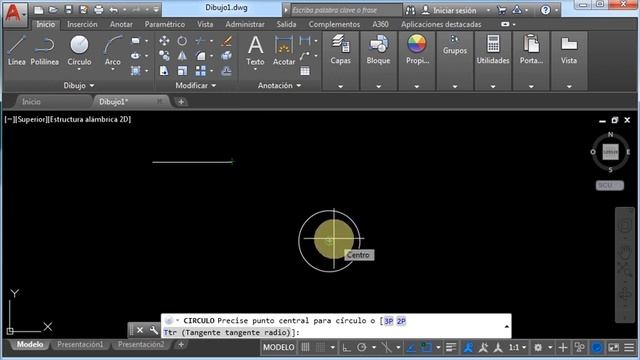Click the Descomponer (explode) tool icon
Screen dimensions: 640x360
point(227,56)
